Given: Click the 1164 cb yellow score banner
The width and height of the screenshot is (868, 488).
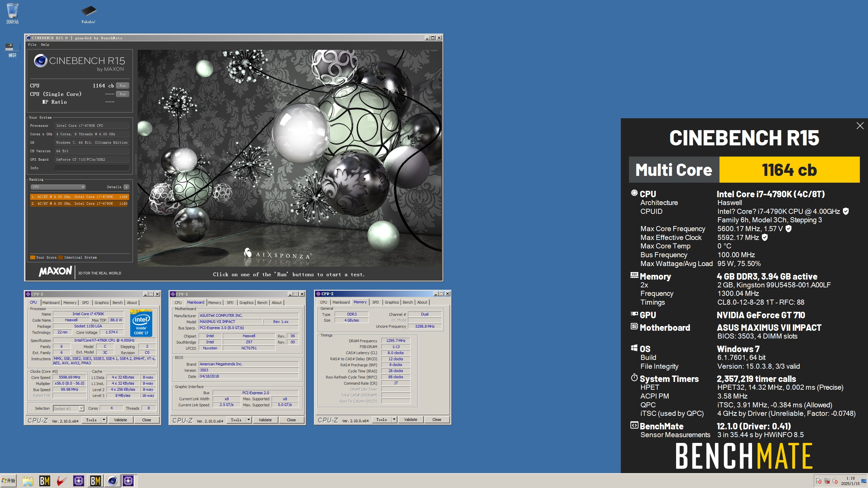Looking at the screenshot, I should 789,170.
